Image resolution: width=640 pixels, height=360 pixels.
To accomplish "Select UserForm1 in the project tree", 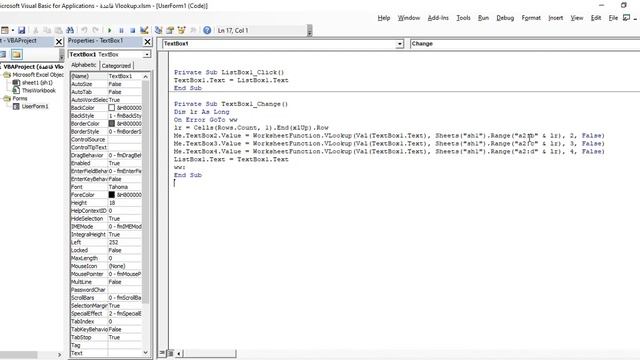I will pyautogui.click(x=35, y=107).
